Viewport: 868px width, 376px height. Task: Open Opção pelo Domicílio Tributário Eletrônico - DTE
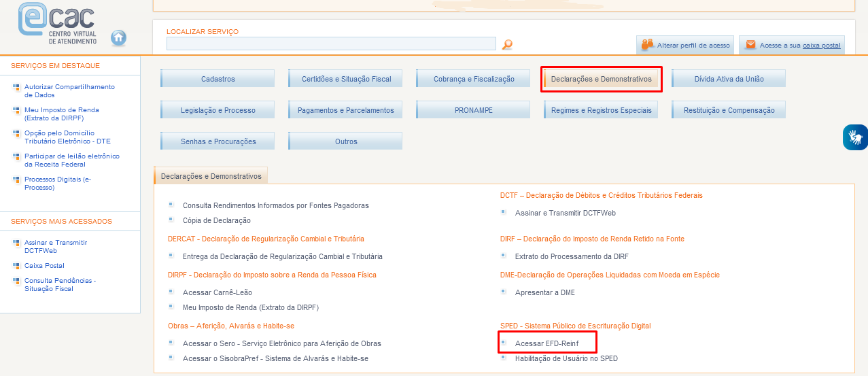point(67,137)
